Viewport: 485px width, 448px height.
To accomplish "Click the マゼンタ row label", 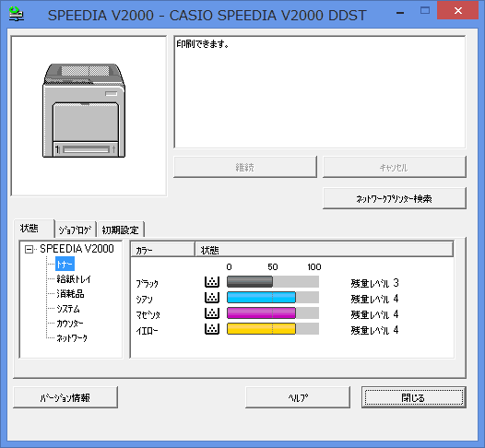I will point(148,314).
